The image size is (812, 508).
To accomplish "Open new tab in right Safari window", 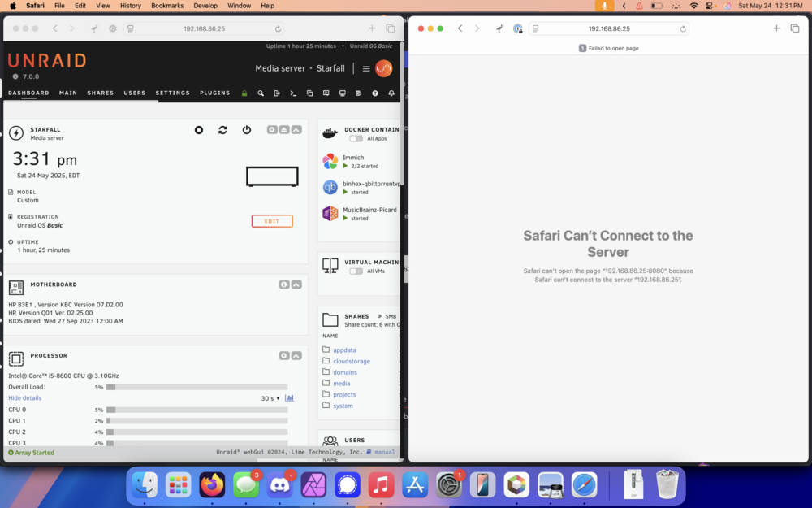I will coord(776,28).
